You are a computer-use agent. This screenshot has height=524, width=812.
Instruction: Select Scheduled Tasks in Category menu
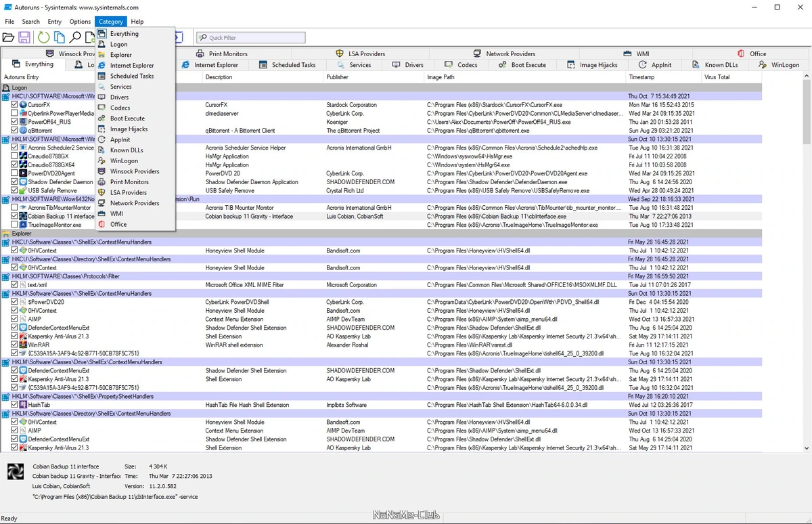(x=132, y=76)
